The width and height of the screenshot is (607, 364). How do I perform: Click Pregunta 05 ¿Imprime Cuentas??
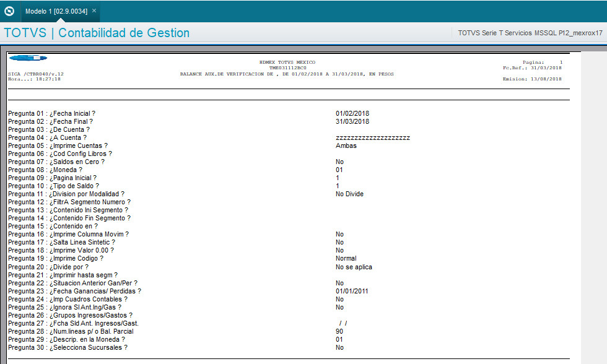(58, 146)
